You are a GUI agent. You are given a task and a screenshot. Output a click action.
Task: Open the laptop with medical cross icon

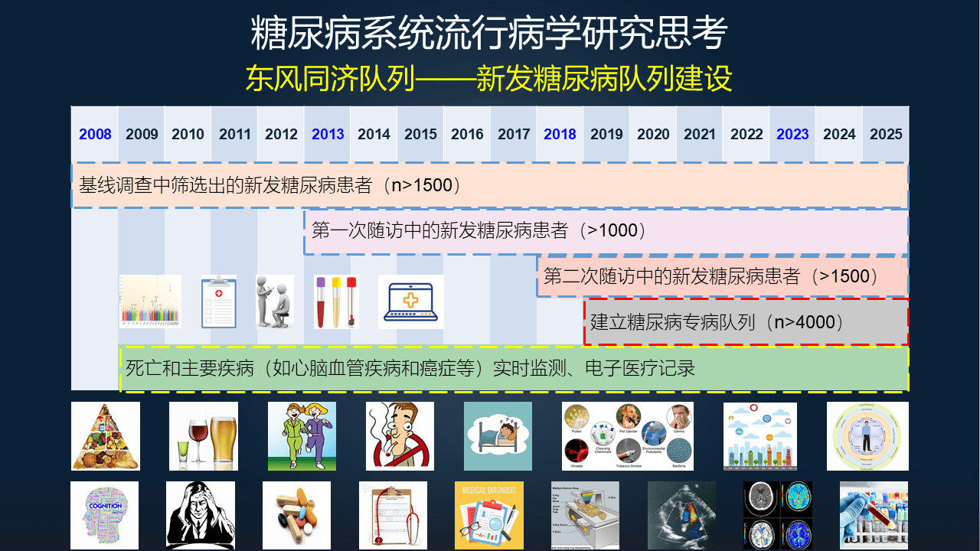[410, 301]
